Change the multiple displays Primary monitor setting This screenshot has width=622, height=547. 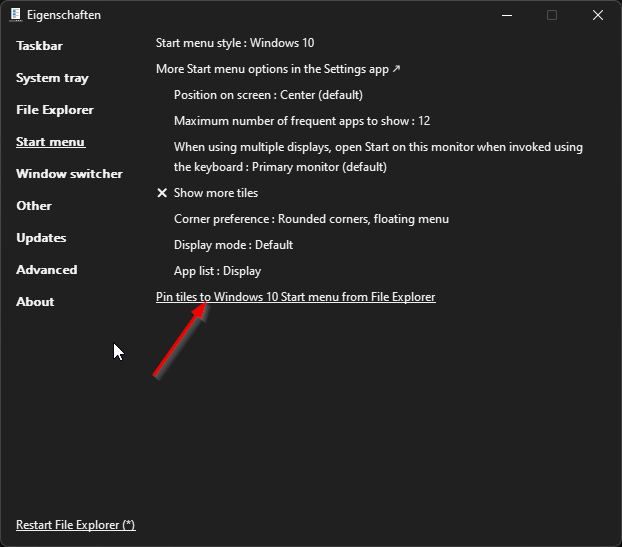coord(378,157)
